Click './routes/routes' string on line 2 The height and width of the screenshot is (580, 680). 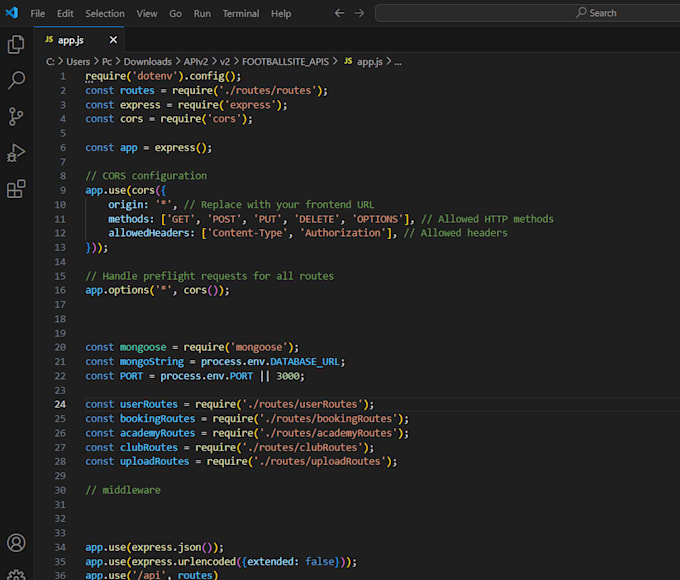[x=268, y=91]
